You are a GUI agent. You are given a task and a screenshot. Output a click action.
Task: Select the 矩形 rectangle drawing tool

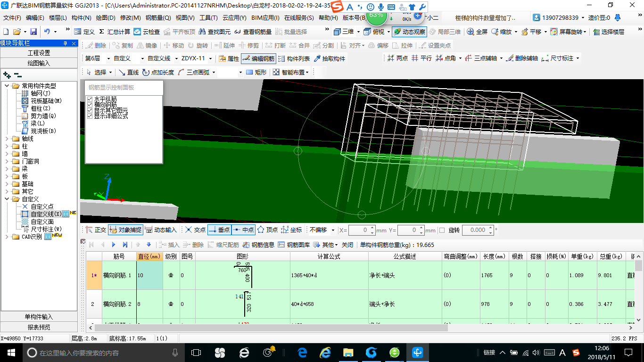[256, 72]
